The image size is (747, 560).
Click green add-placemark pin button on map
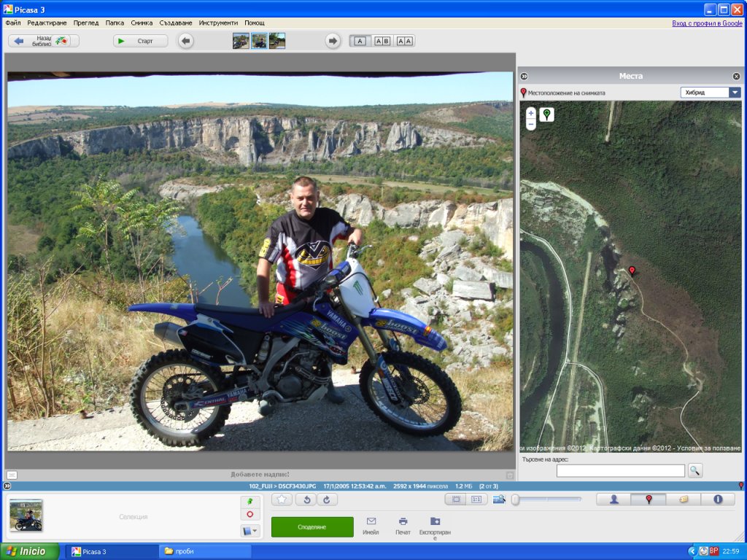pyautogui.click(x=547, y=114)
